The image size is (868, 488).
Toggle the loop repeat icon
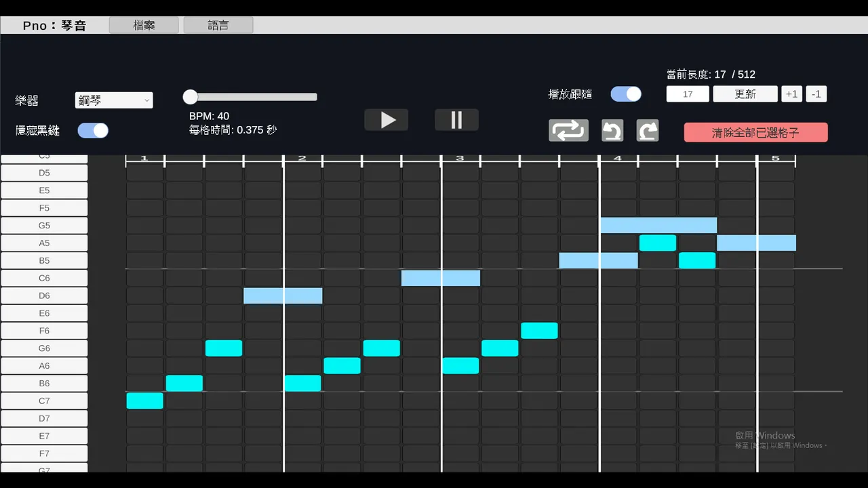568,130
